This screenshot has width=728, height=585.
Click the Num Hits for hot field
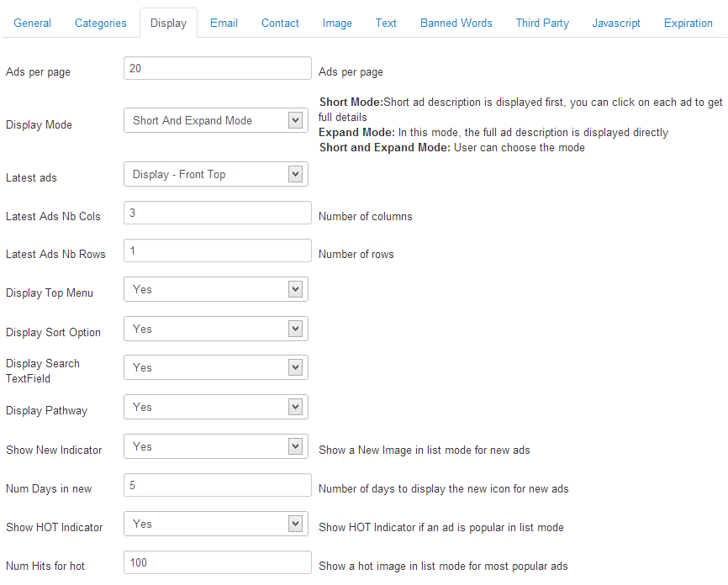[x=217, y=562]
